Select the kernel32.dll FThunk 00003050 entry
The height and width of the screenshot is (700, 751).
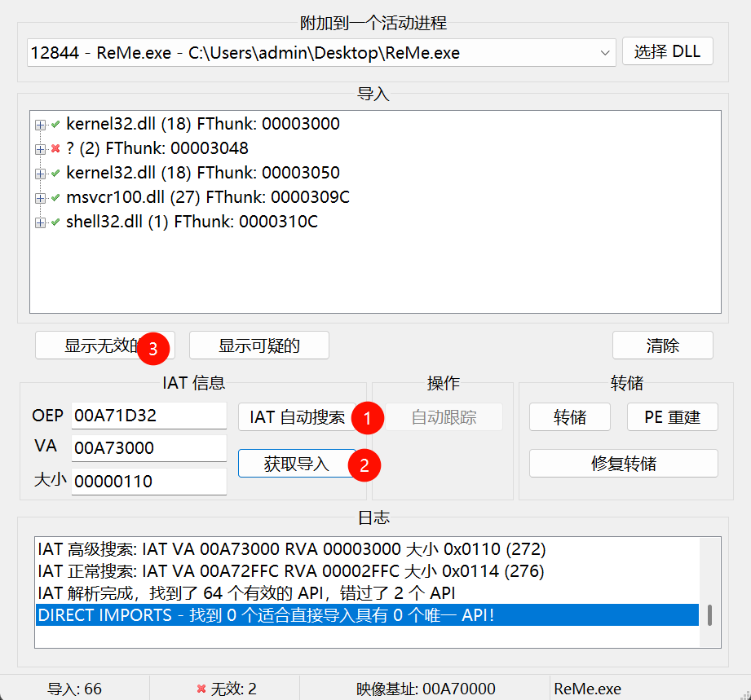point(202,174)
